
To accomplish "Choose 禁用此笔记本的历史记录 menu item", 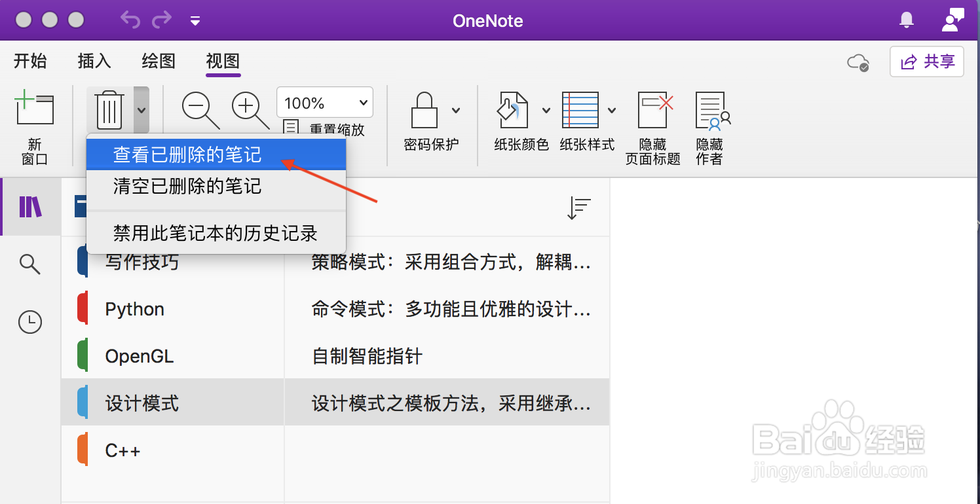I will click(216, 233).
